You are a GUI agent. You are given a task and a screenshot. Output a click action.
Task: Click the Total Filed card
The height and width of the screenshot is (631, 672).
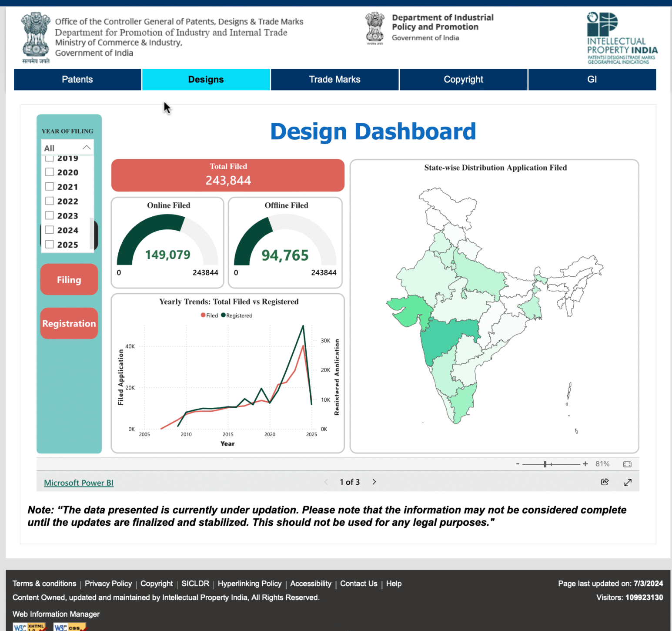point(228,175)
